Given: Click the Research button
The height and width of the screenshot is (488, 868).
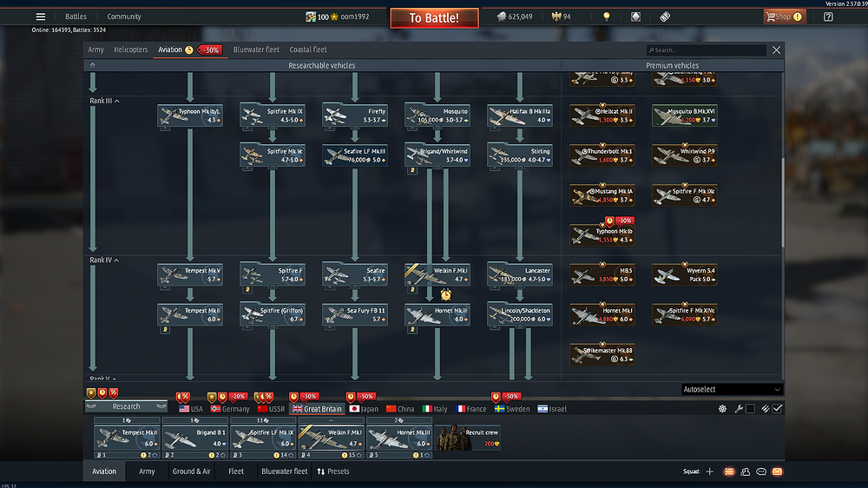Looking at the screenshot, I should click(x=126, y=406).
